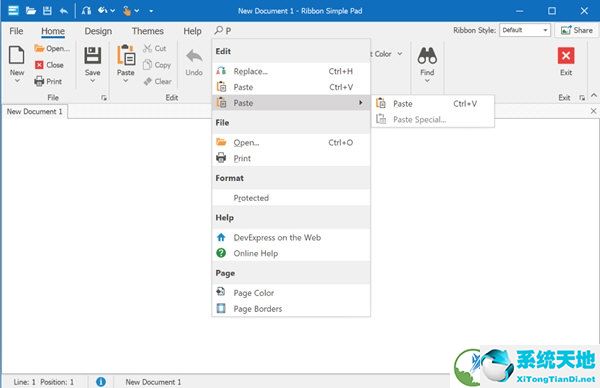600x388 pixels.
Task: Expand the Color dropdown arrow in ribbon
Action: pyautogui.click(x=399, y=54)
